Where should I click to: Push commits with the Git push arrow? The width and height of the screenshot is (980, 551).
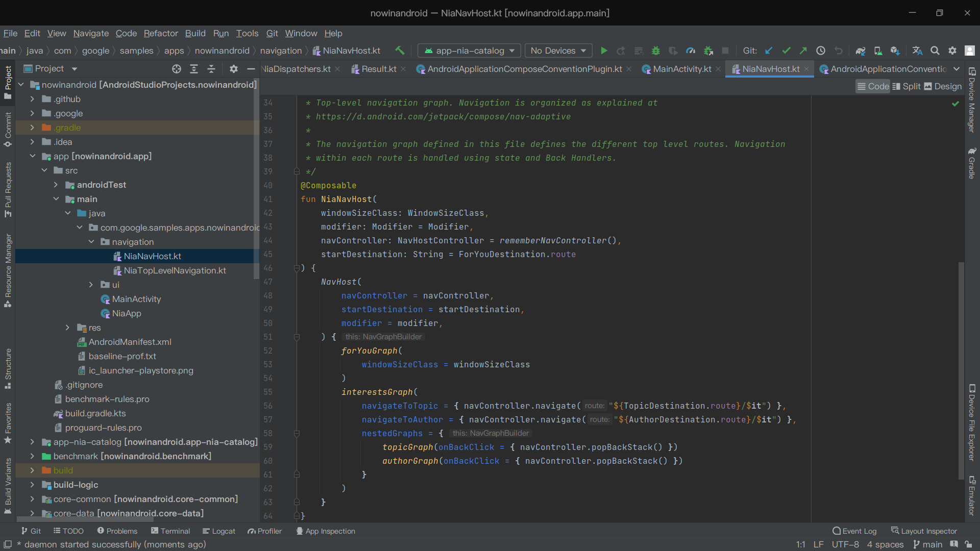tap(803, 51)
